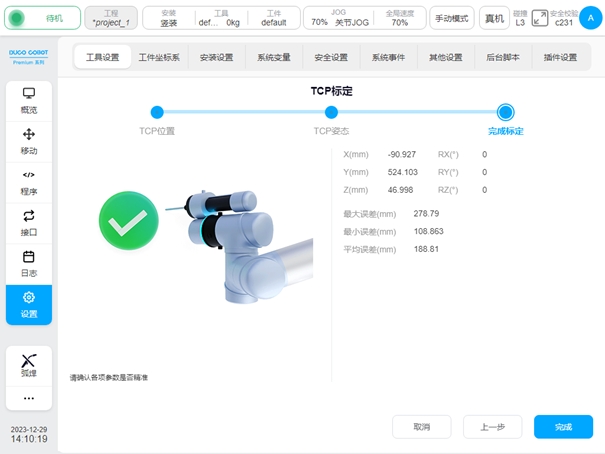This screenshot has height=454, width=605.
Task: Open the 日志 log page
Action: click(x=29, y=263)
